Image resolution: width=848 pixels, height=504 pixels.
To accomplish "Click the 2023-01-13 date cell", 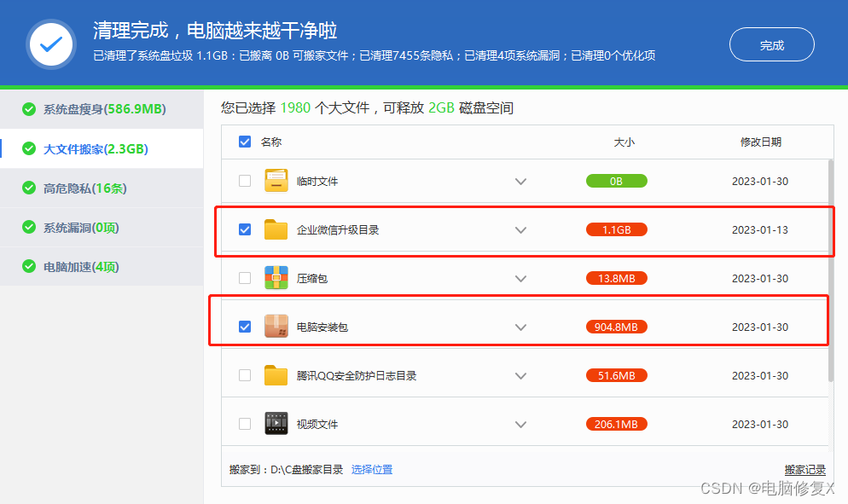I will click(x=760, y=230).
